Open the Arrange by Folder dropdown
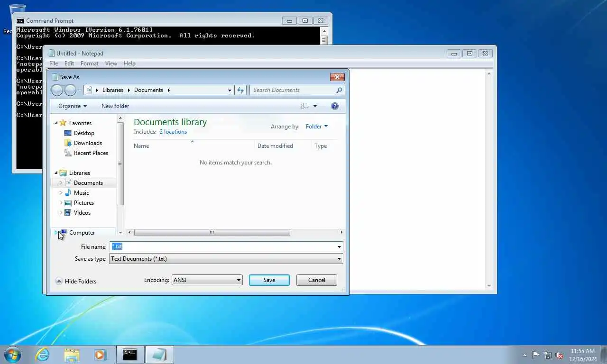This screenshot has height=364, width=607. tap(316, 127)
